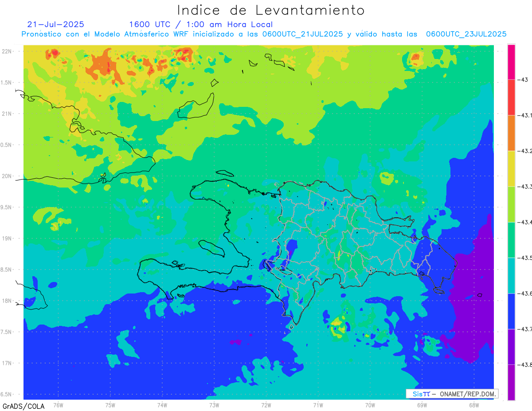Select the date text "21-Jul-2025"
This screenshot has height=411, width=532.
[x=55, y=24]
